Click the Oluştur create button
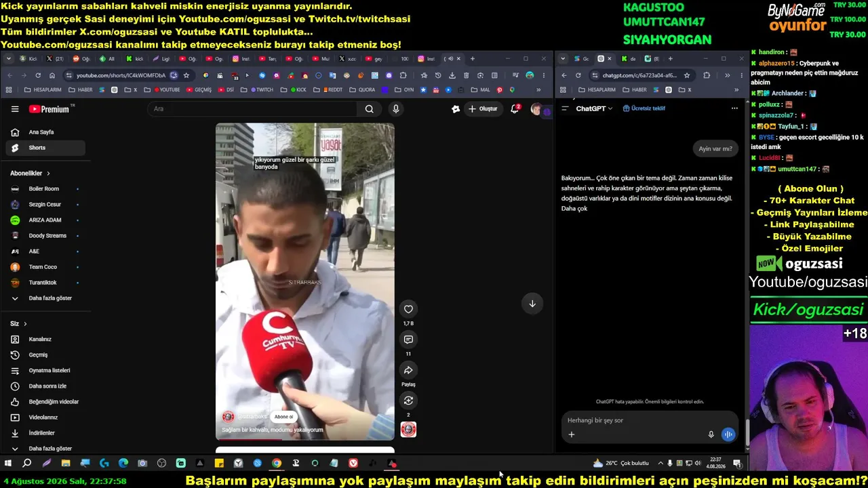The height and width of the screenshot is (488, 868). pyautogui.click(x=483, y=109)
